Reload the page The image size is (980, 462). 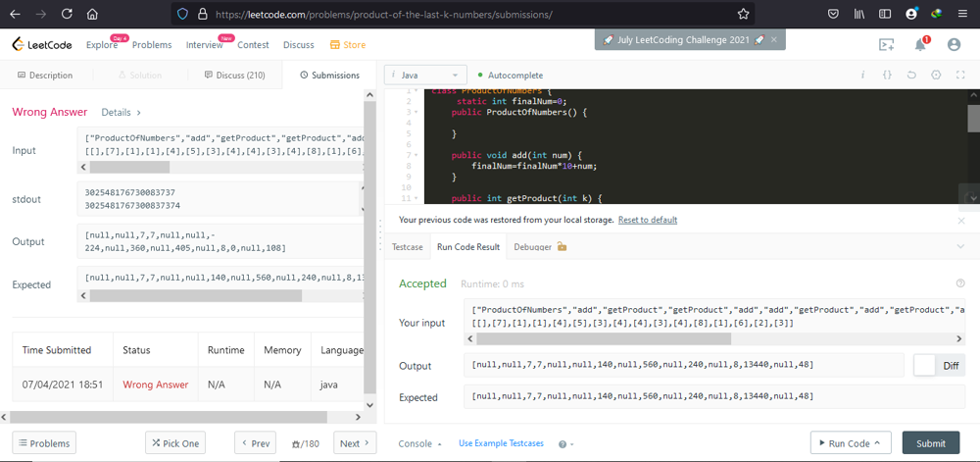point(67,14)
